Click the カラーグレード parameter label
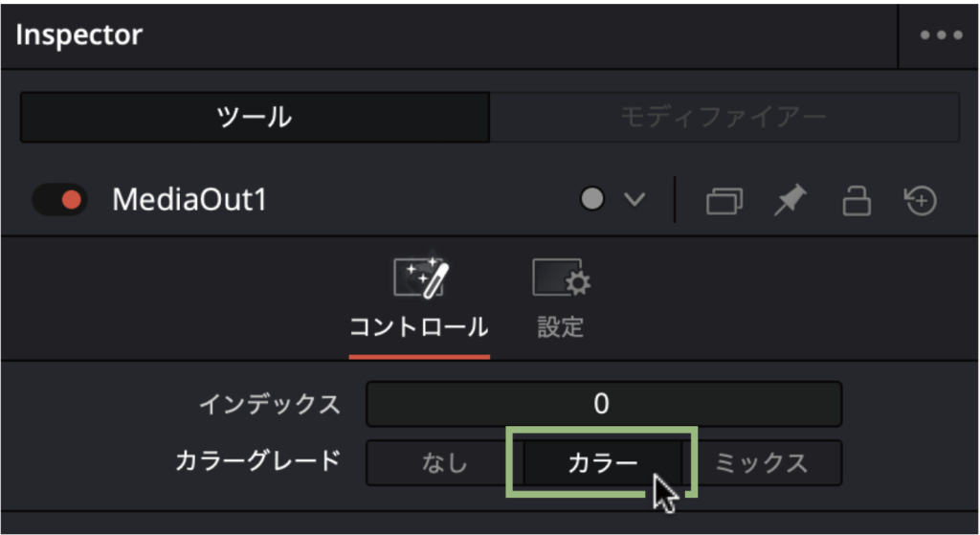980x535 pixels. point(257,461)
